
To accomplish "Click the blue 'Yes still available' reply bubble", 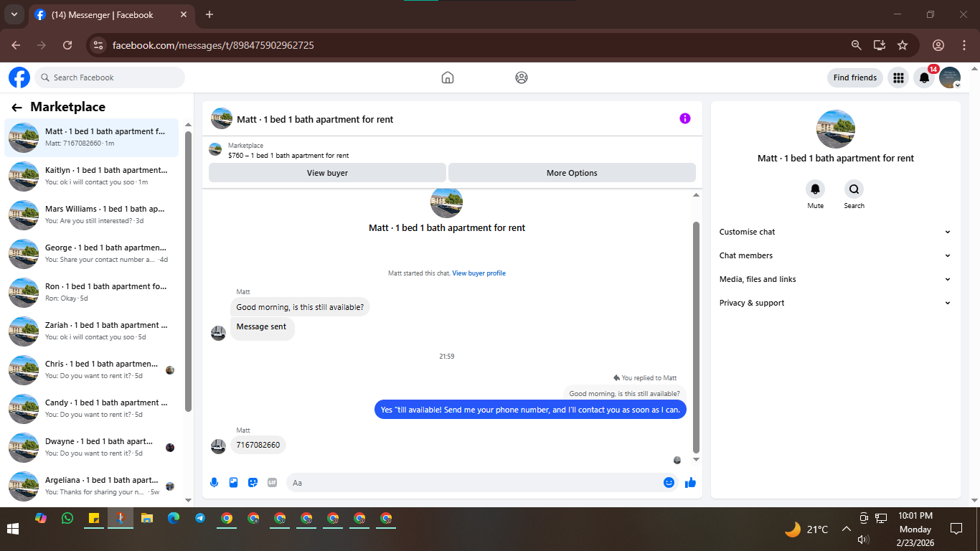I will pos(530,410).
